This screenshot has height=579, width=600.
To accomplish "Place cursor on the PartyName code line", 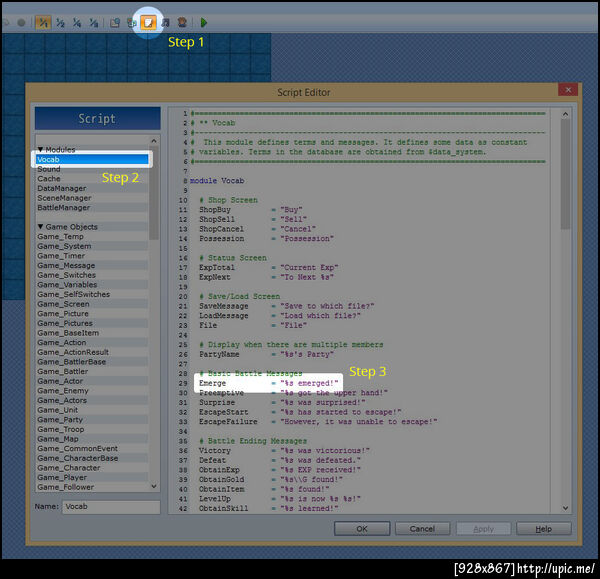I will 266,354.
